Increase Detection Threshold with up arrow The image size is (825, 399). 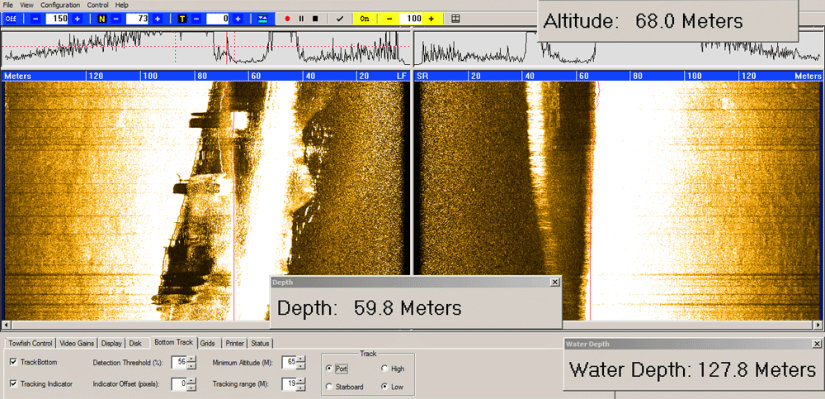pos(191,359)
